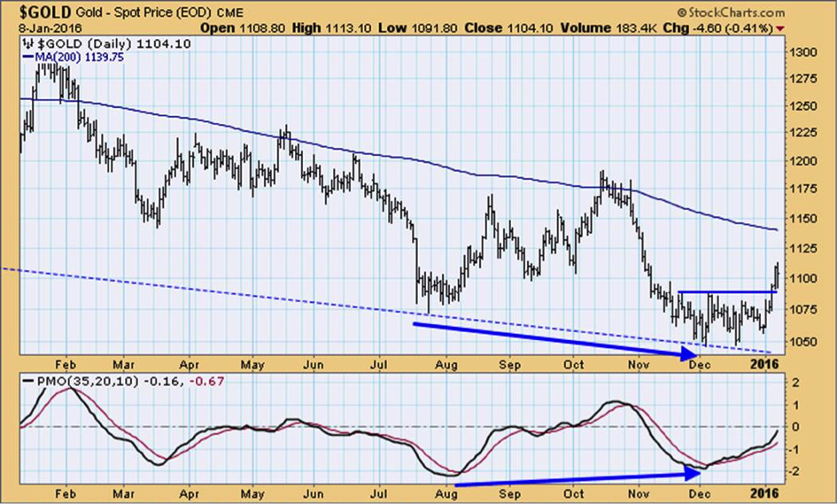
Task: Click the Aug label under the price chart
Action: pos(446,365)
